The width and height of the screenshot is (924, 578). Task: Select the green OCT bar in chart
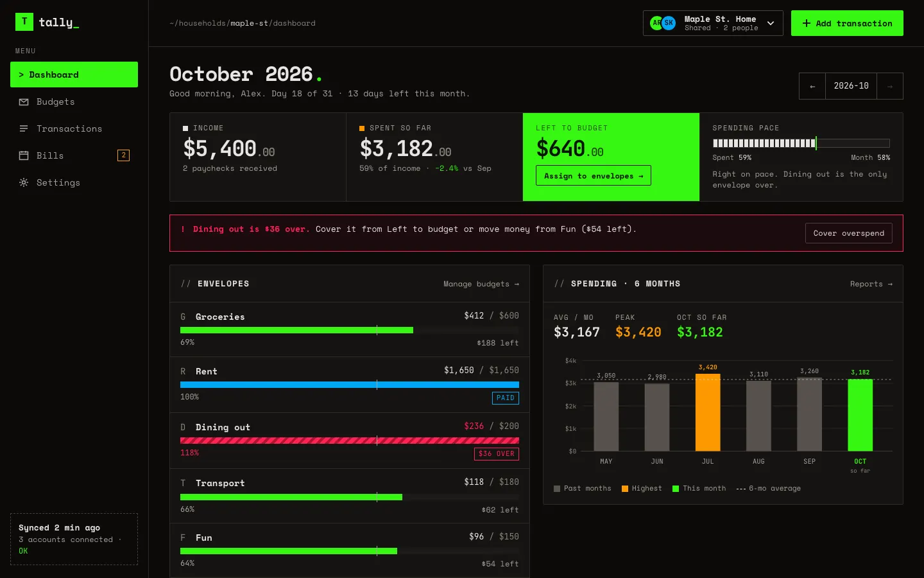(x=860, y=415)
